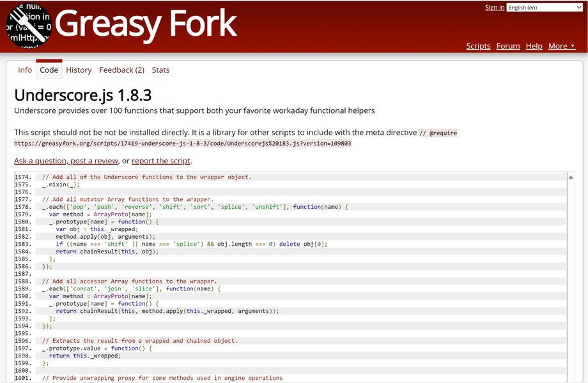The image size is (588, 383).
Task: Open the English (en) language dropdown
Action: [x=545, y=8]
